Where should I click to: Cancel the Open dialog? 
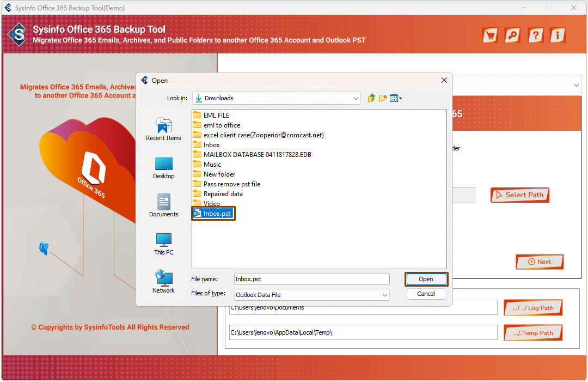[426, 294]
